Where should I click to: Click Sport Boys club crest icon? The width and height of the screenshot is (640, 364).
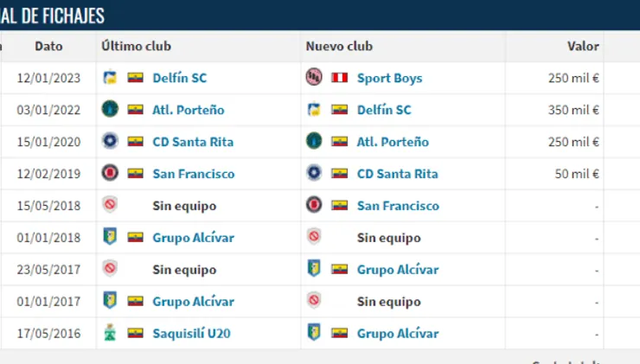coord(314,78)
